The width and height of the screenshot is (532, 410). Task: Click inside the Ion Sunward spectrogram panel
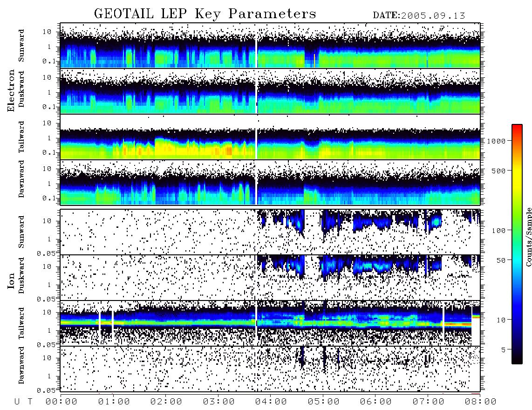(270, 232)
